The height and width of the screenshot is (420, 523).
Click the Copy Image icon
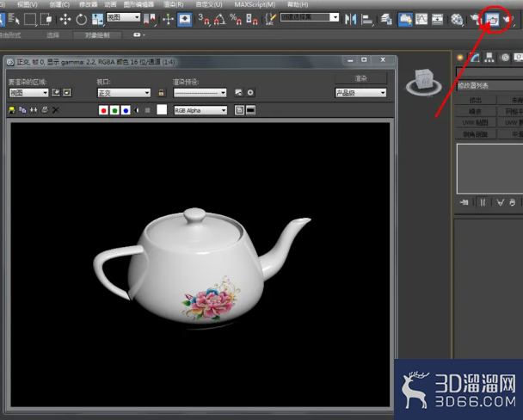22,110
